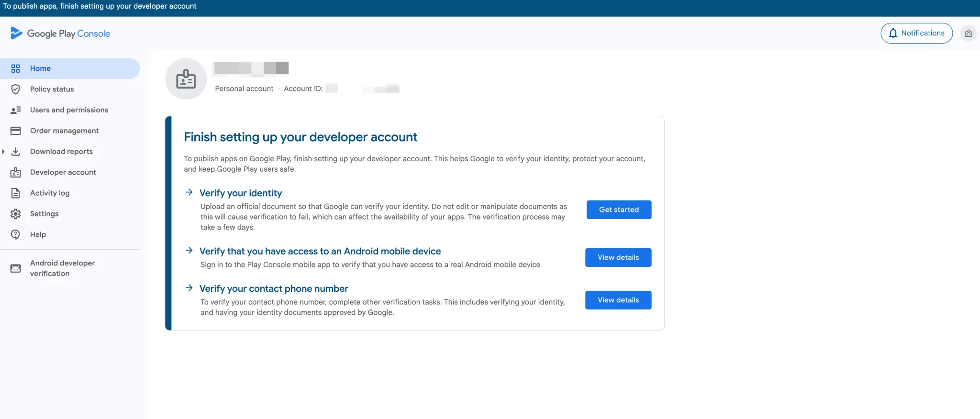Click Get started for identity verification
This screenshot has width=980, height=419.
[619, 209]
